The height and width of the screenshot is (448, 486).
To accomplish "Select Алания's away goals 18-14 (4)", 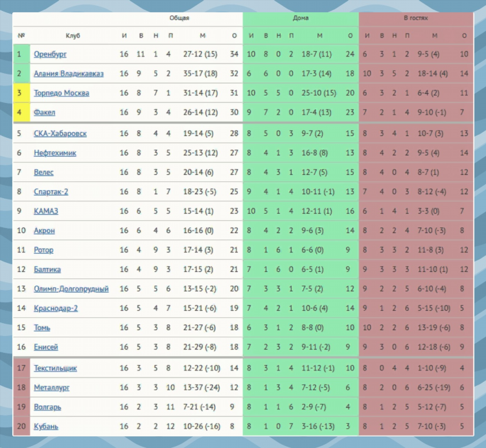I will [433, 74].
